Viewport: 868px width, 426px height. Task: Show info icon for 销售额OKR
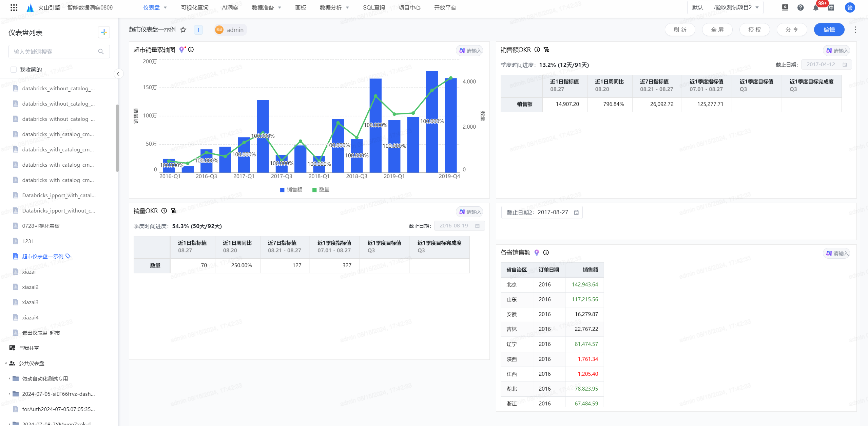click(x=537, y=50)
